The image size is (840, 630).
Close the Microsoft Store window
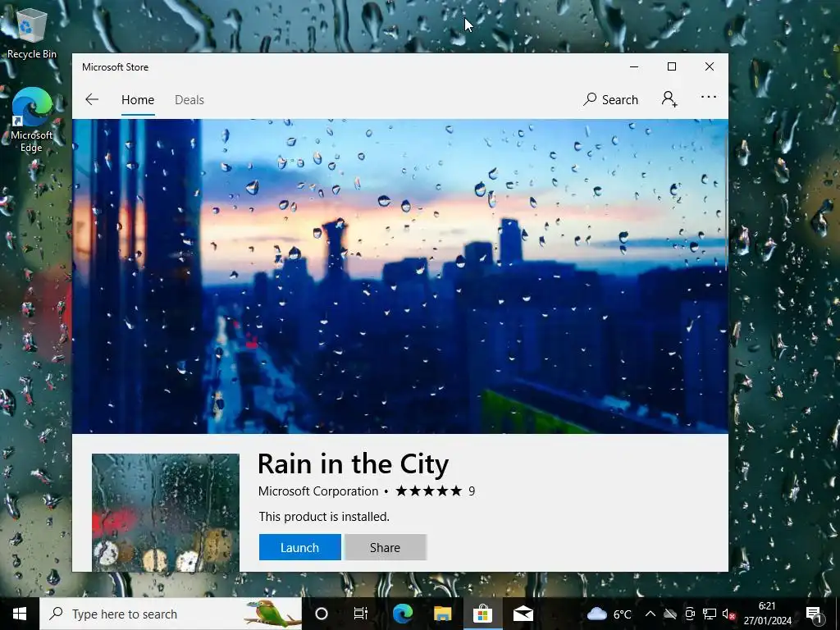[x=710, y=66]
